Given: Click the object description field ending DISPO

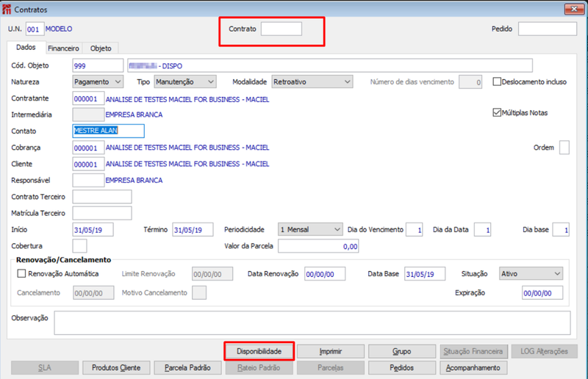Looking at the screenshot, I should pyautogui.click(x=330, y=65).
